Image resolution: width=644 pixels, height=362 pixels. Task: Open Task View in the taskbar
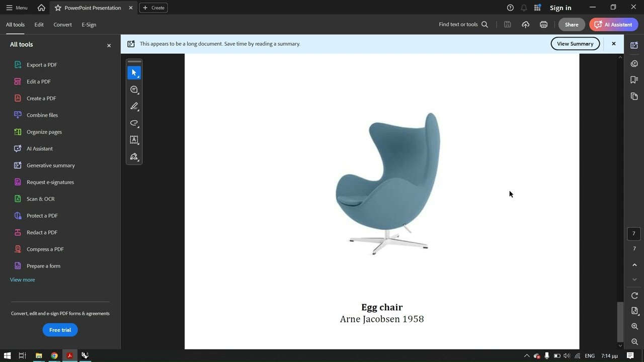coord(22,355)
